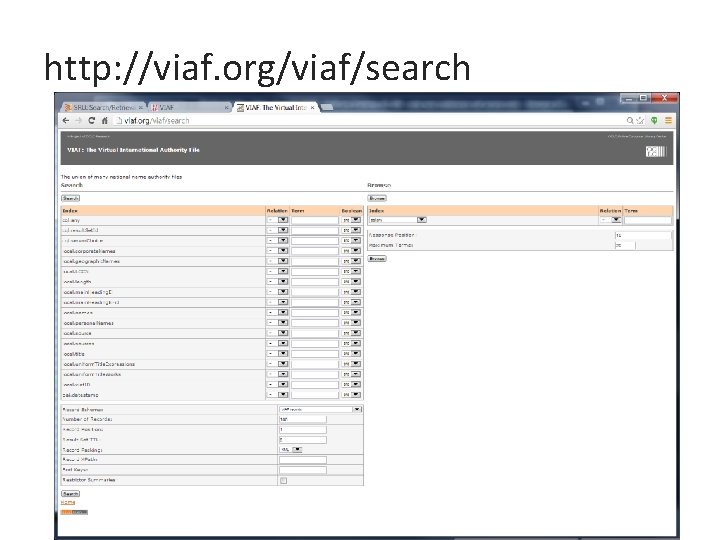Open the Relation dropdown for oclc.title
The width and height of the screenshot is (720, 540).
[x=277, y=354]
